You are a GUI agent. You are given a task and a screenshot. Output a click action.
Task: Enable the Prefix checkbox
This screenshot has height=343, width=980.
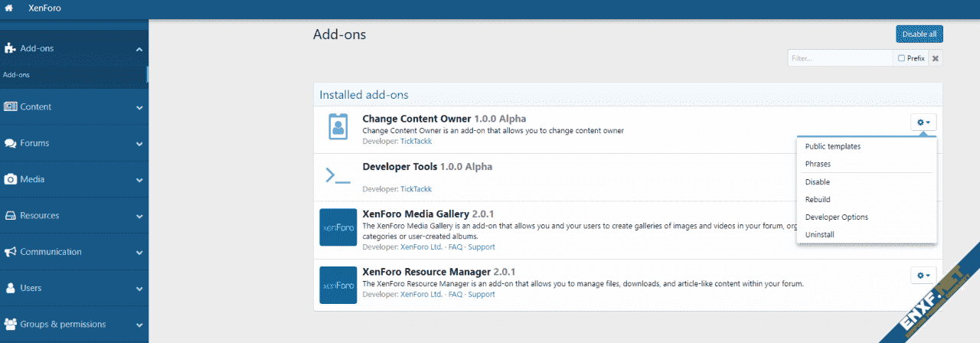pyautogui.click(x=901, y=58)
